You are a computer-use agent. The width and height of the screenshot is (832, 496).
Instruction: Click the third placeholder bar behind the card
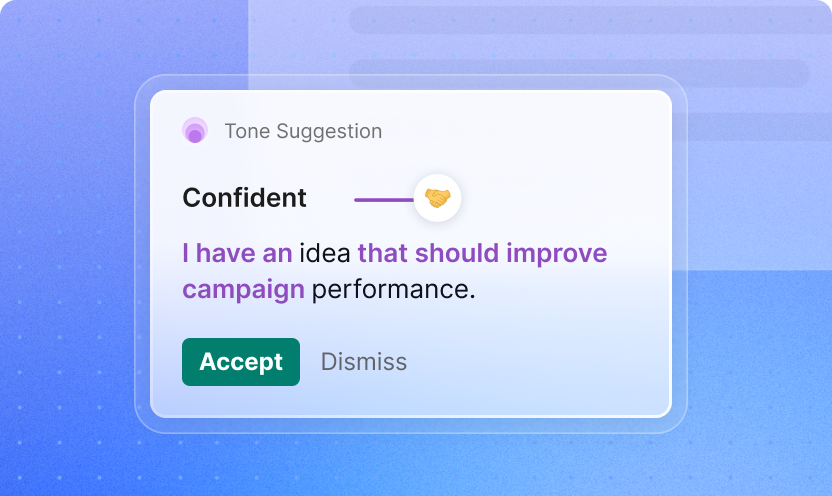[740, 127]
